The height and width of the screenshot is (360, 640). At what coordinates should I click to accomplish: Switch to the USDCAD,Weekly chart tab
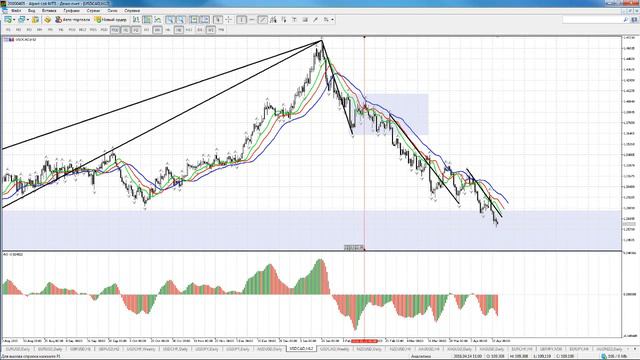pyautogui.click(x=335, y=349)
